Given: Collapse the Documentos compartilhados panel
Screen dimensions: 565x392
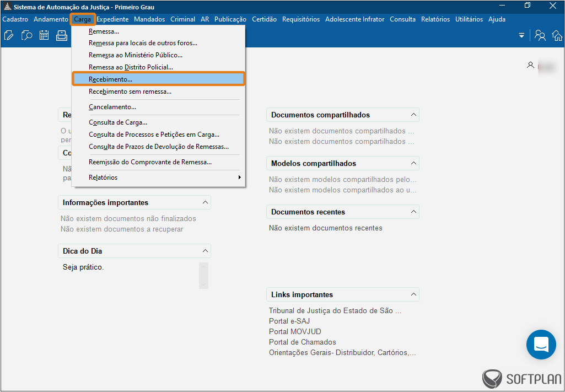Looking at the screenshot, I should pos(413,115).
